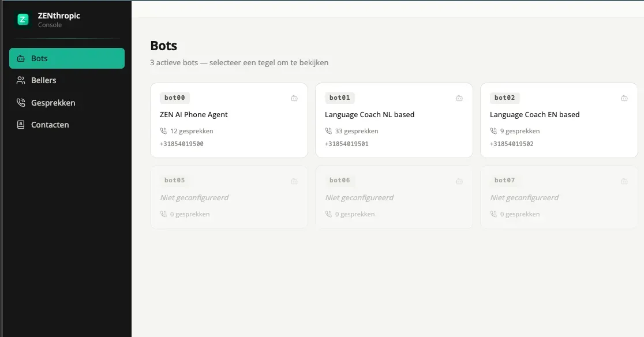The width and height of the screenshot is (644, 337).
Task: Click the 9 gesprekken count
Action: point(520,131)
